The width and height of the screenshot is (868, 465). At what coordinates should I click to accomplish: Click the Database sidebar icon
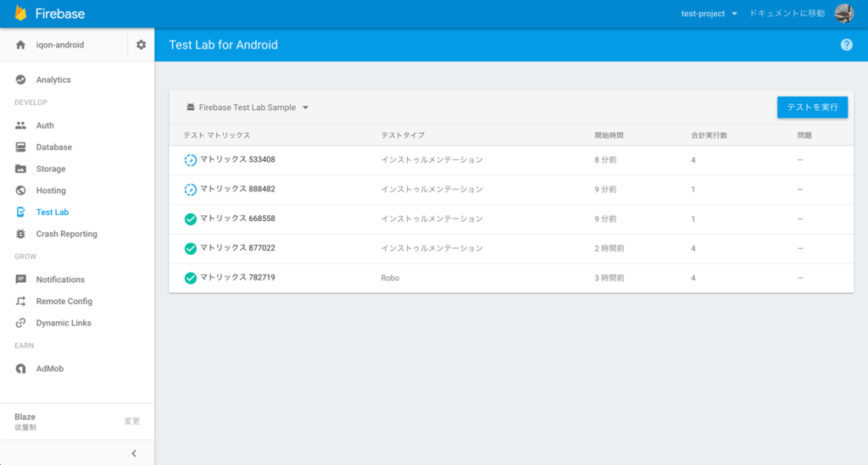pos(20,147)
